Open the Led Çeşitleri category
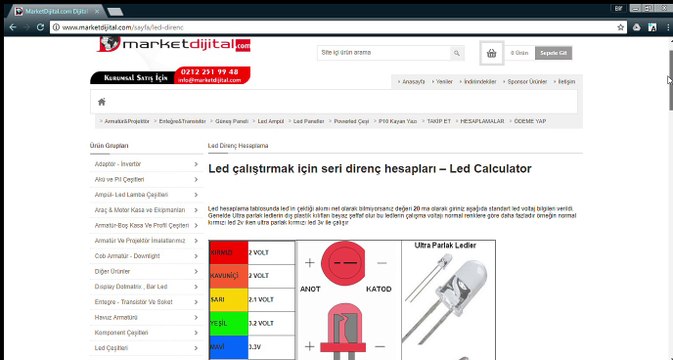Screen dimensions: 673x360 click(x=111, y=348)
